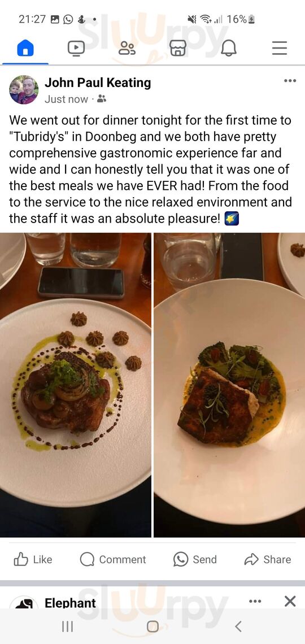Open the Video tab
Viewport: 305px width, 644px height.
pyautogui.click(x=76, y=49)
